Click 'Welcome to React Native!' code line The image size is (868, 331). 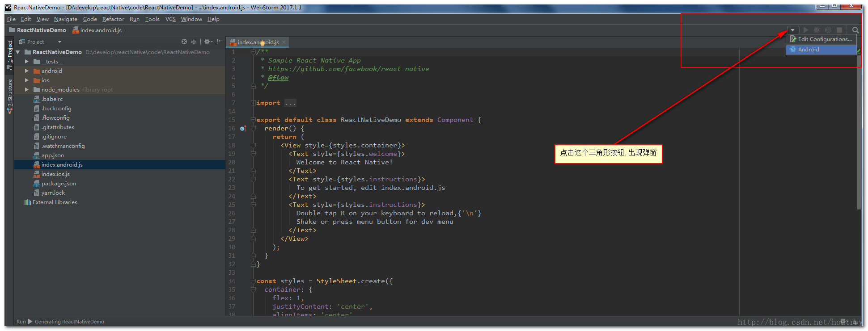pos(344,162)
